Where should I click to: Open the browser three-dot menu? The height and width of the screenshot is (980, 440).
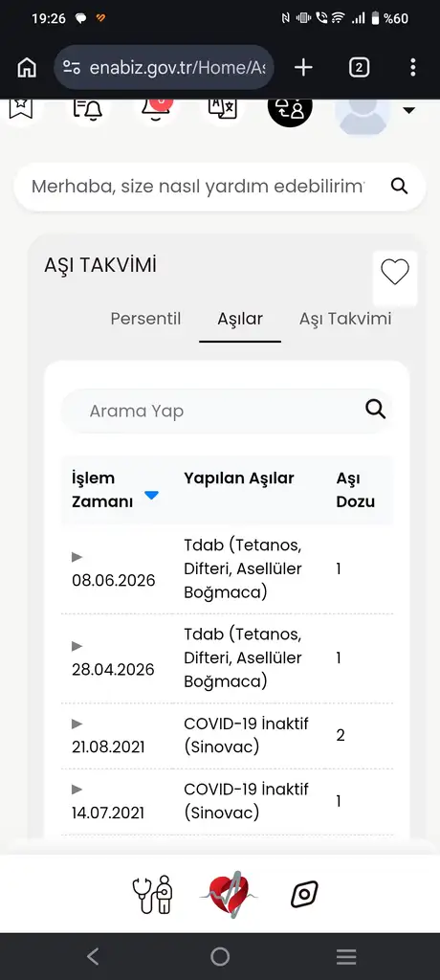(412, 68)
